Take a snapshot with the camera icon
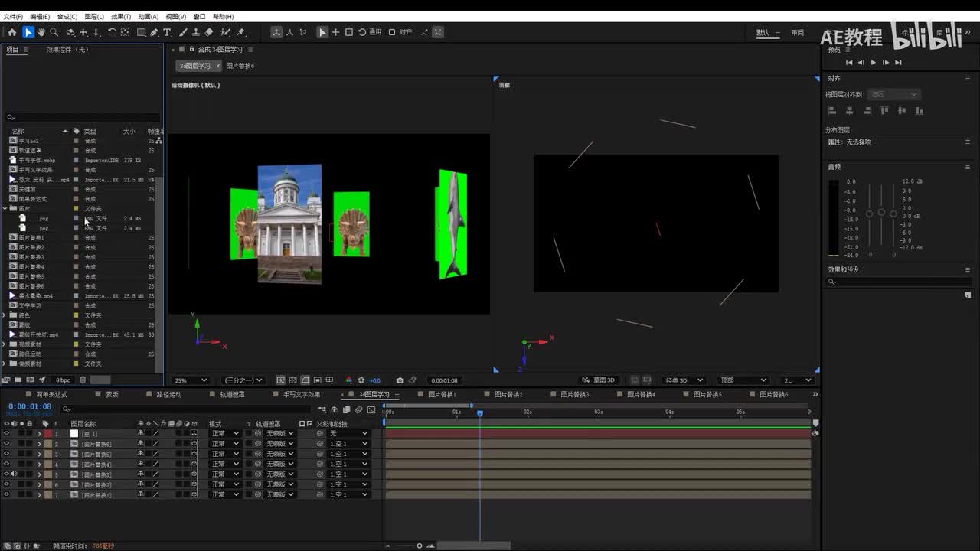Viewport: 980px width, 551px height. click(x=400, y=380)
